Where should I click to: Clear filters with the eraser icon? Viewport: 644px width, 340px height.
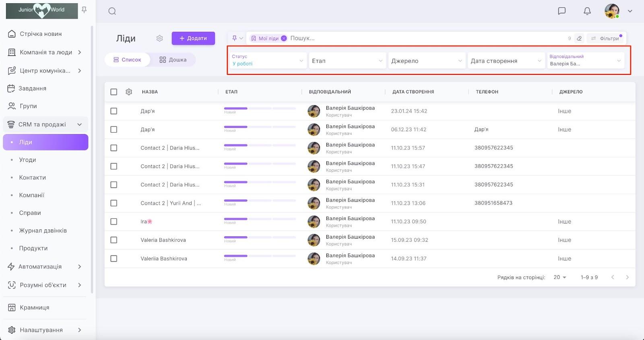(x=579, y=38)
